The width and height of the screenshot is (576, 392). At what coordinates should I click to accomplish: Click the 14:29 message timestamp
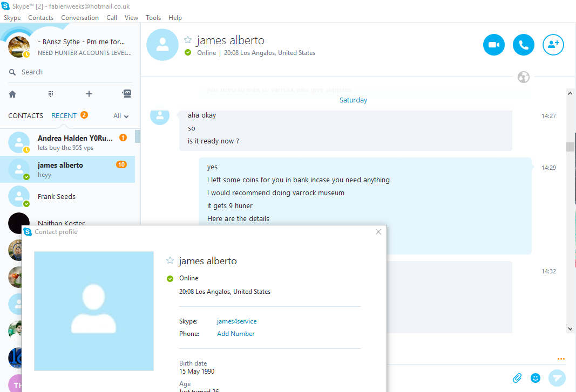tap(548, 168)
